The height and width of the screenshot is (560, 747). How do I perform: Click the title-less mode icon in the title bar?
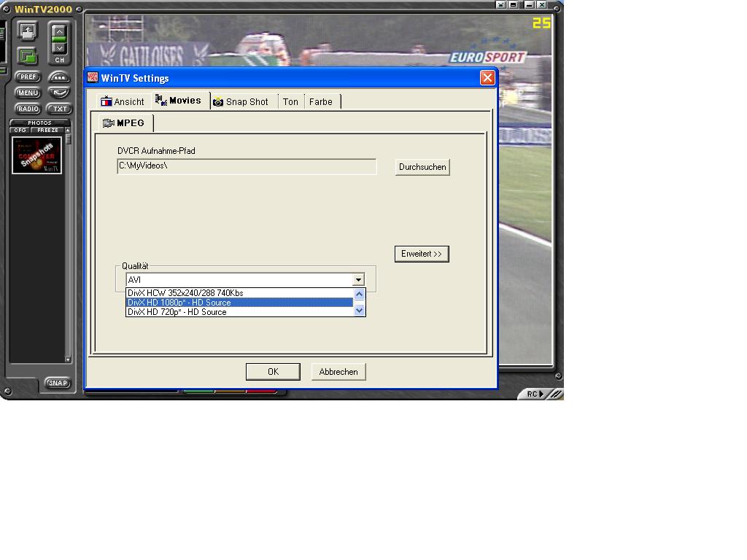(x=514, y=5)
